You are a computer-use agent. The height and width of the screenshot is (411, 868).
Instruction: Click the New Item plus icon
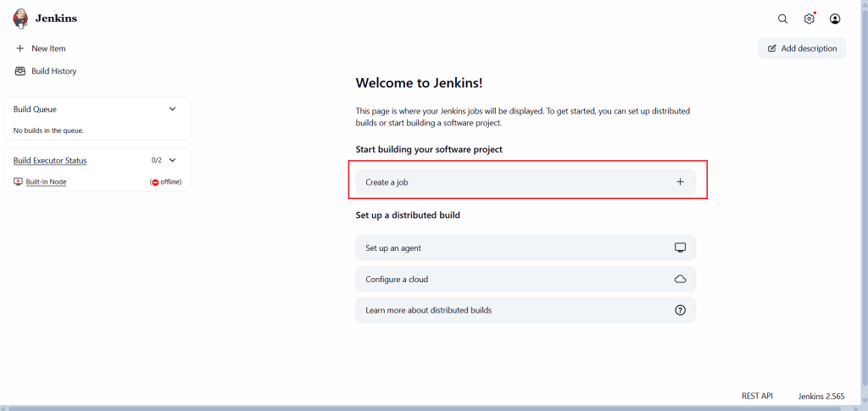point(20,48)
